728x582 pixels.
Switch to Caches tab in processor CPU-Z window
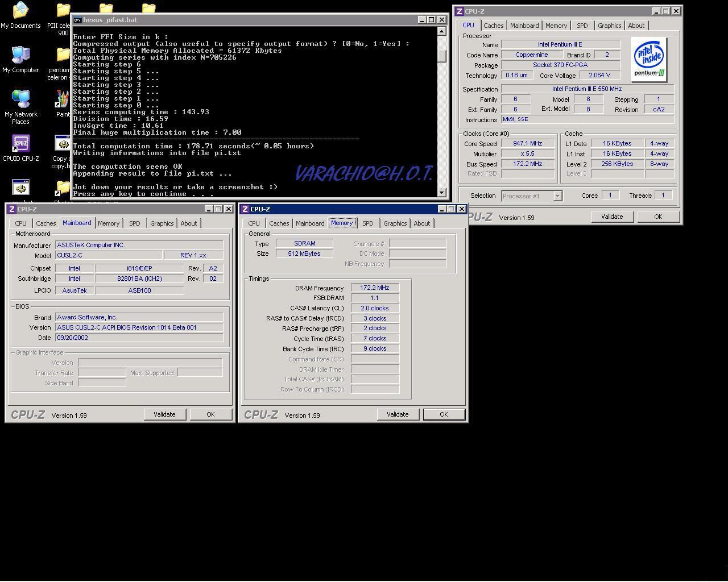coord(493,26)
